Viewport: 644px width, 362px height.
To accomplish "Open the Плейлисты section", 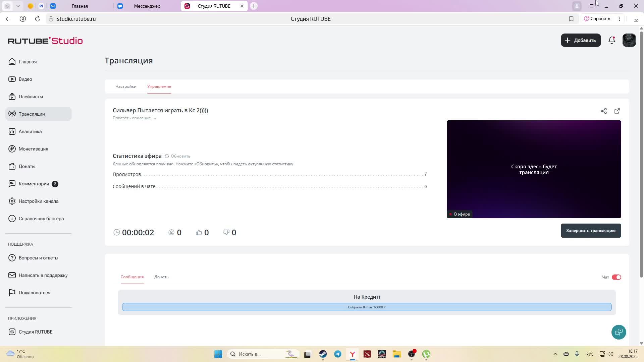I will [x=31, y=97].
